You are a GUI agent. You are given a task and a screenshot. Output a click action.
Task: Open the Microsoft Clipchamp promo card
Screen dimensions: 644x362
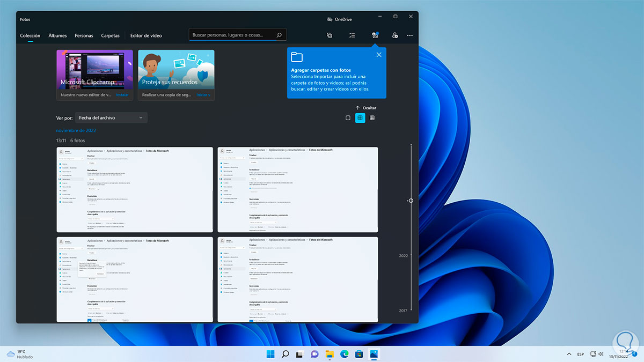pos(94,75)
